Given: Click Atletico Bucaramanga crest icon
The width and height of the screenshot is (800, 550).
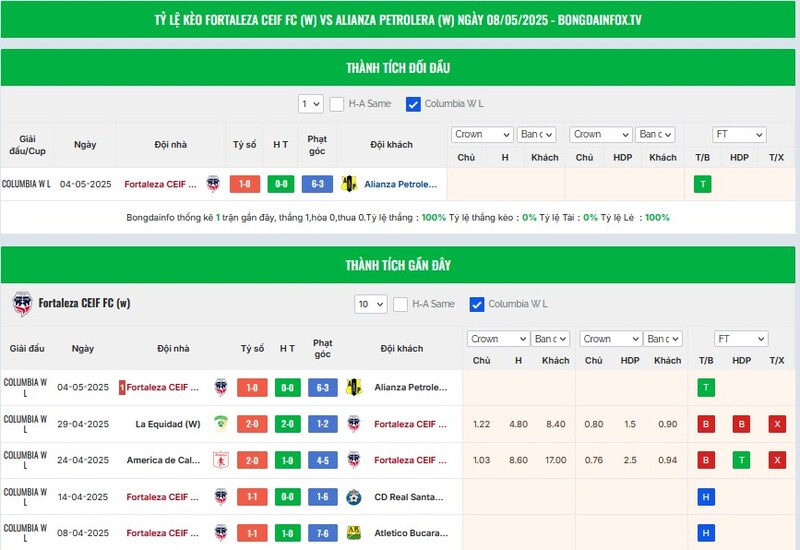Looking at the screenshot, I should coord(354,533).
